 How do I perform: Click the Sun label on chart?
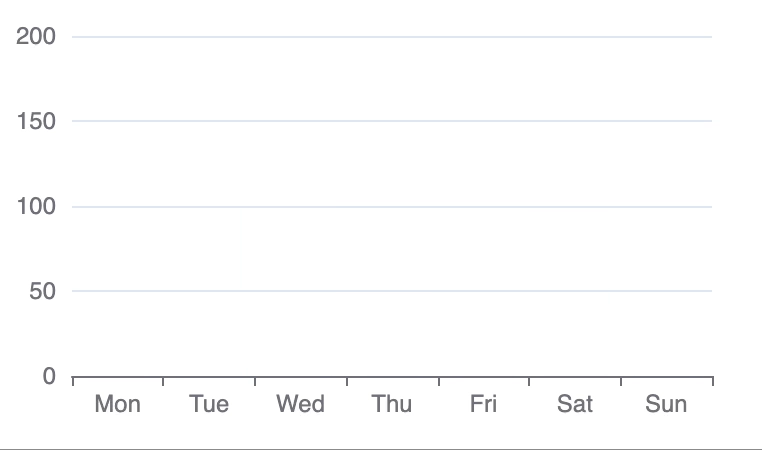tap(666, 404)
